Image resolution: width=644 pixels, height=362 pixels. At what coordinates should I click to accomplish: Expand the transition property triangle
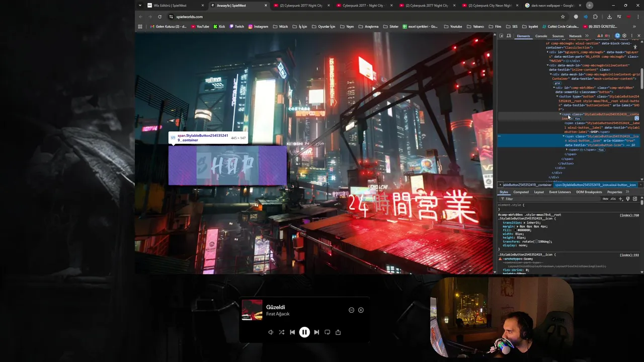tap(524, 223)
